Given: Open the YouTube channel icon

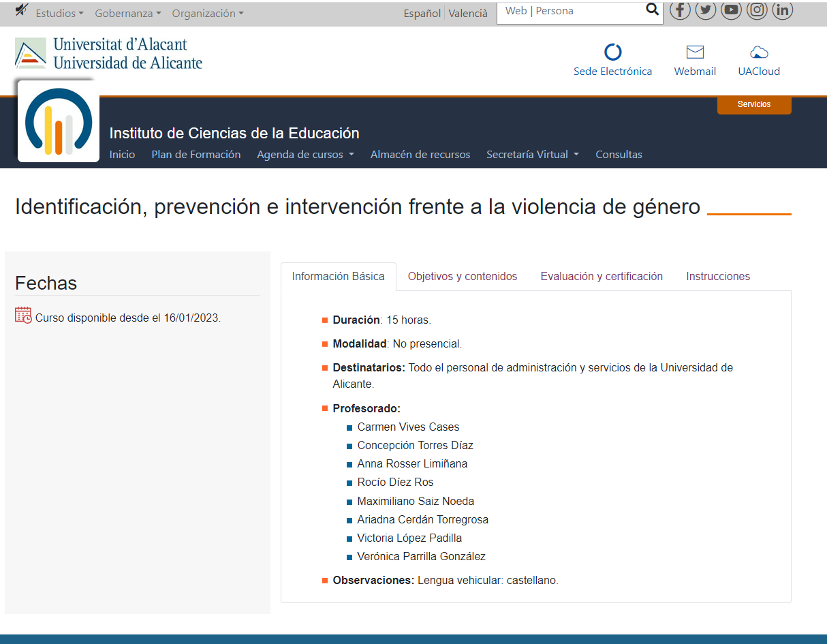Looking at the screenshot, I should tap(731, 10).
